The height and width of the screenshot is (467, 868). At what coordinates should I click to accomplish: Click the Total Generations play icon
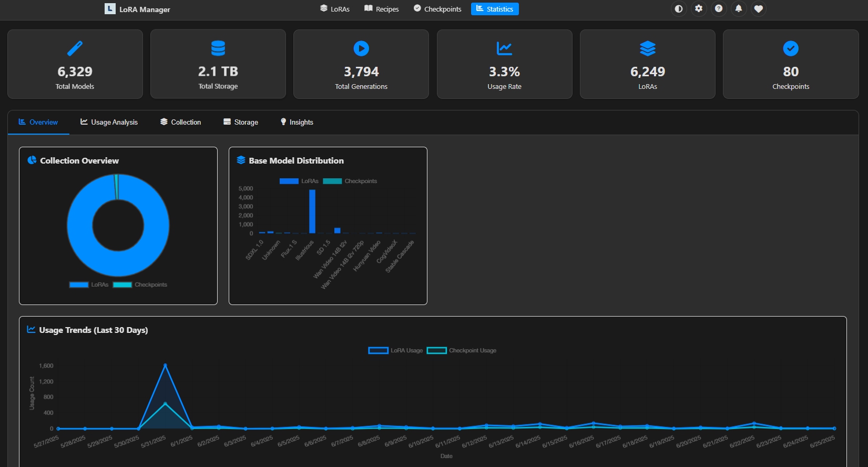(361, 48)
